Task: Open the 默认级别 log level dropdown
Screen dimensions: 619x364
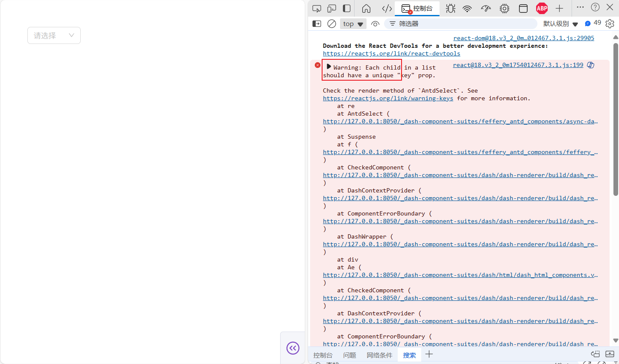Action: pos(560,23)
